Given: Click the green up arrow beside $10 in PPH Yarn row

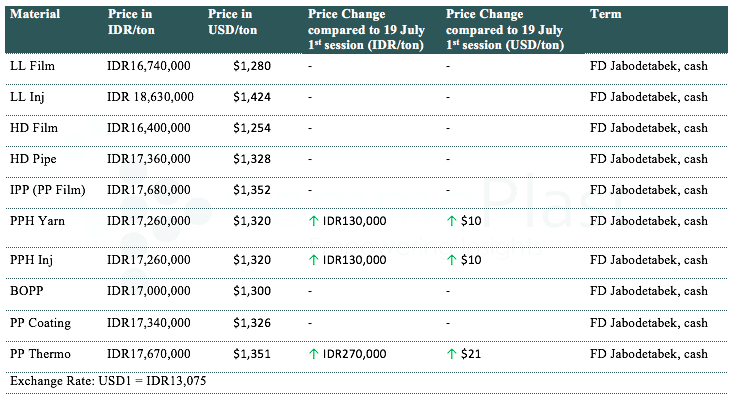Looking at the screenshot, I should [x=452, y=220].
